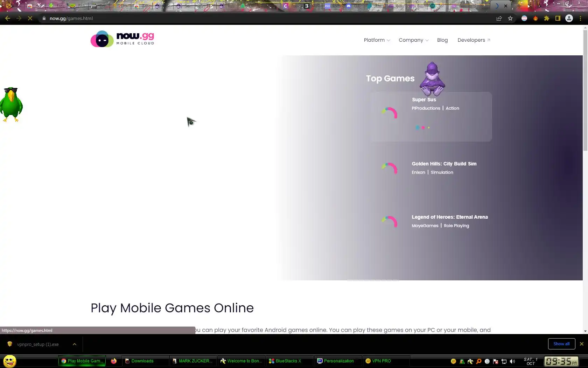Click the Action genre label
The width and height of the screenshot is (588, 368).
pos(452,108)
